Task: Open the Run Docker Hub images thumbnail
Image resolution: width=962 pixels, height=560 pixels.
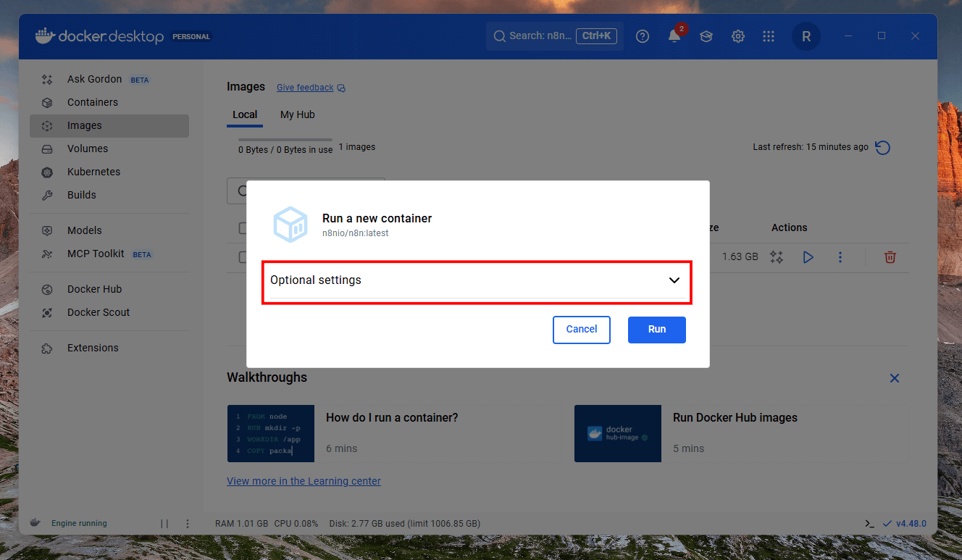Action: [618, 433]
